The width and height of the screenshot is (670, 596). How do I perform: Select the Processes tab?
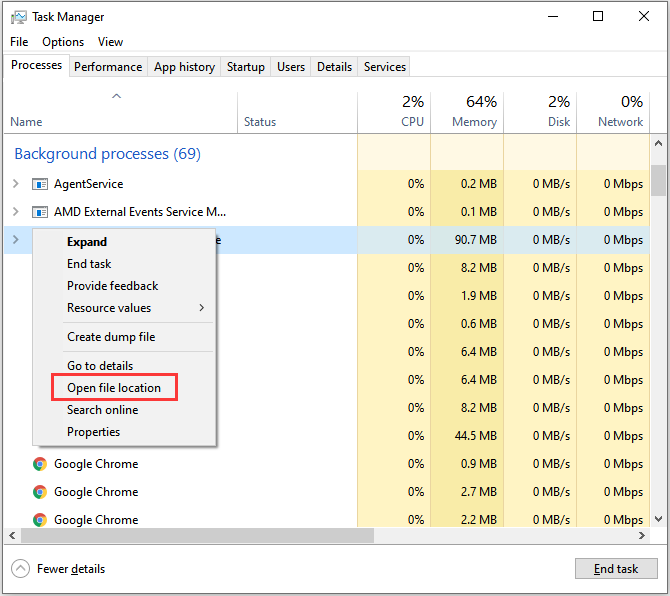coord(37,65)
